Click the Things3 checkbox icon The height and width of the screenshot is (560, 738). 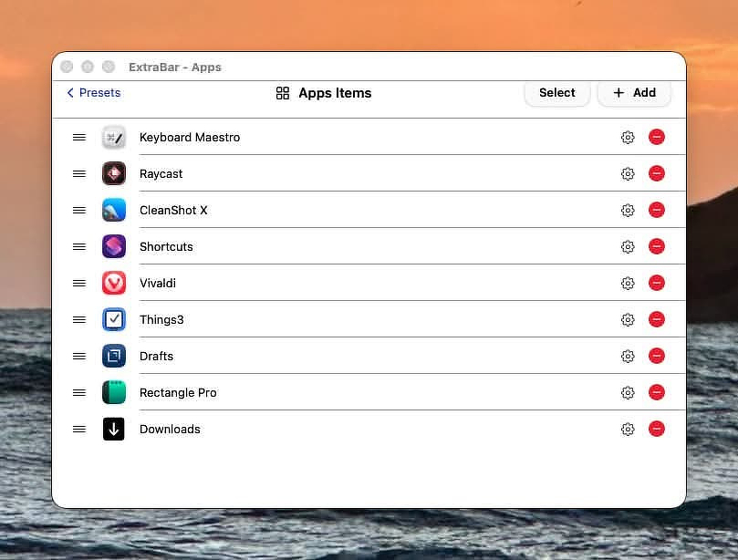[114, 320]
